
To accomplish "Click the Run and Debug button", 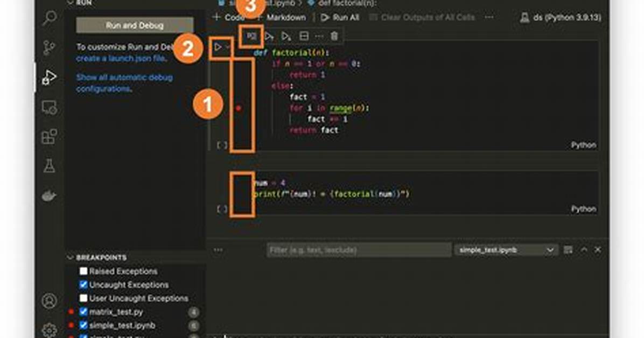I will tap(135, 25).
